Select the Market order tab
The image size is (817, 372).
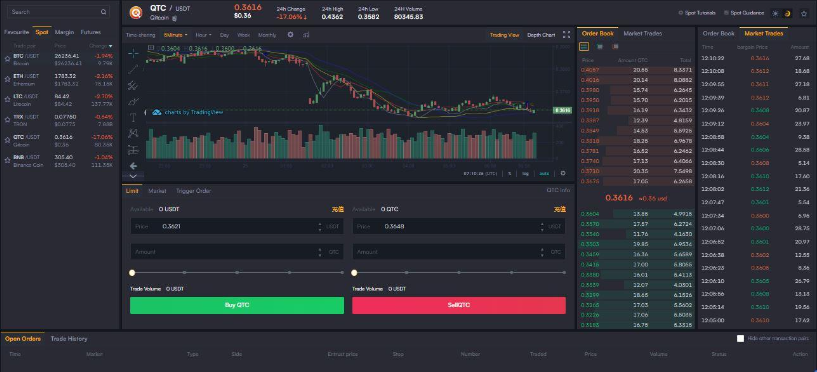click(x=157, y=191)
